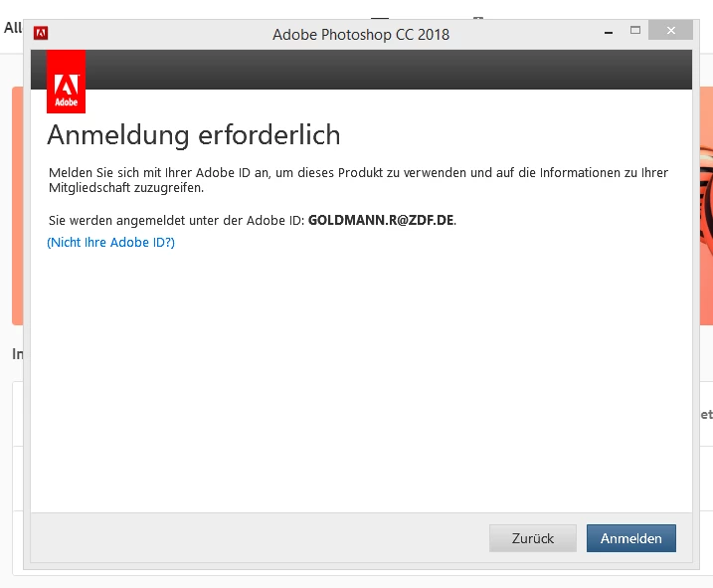This screenshot has height=588, width=713.
Task: Close the Adobe Photoshop CC 2018 dialog
Action: [670, 31]
